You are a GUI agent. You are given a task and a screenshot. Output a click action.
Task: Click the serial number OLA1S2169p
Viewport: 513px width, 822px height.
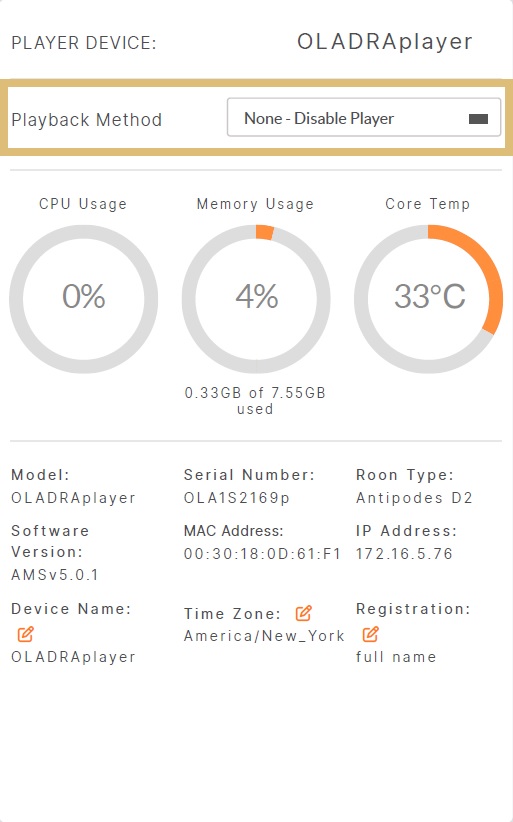pos(237,498)
